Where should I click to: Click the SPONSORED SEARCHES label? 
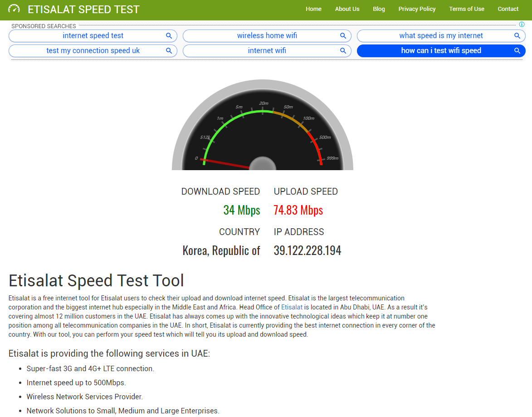pyautogui.click(x=44, y=26)
